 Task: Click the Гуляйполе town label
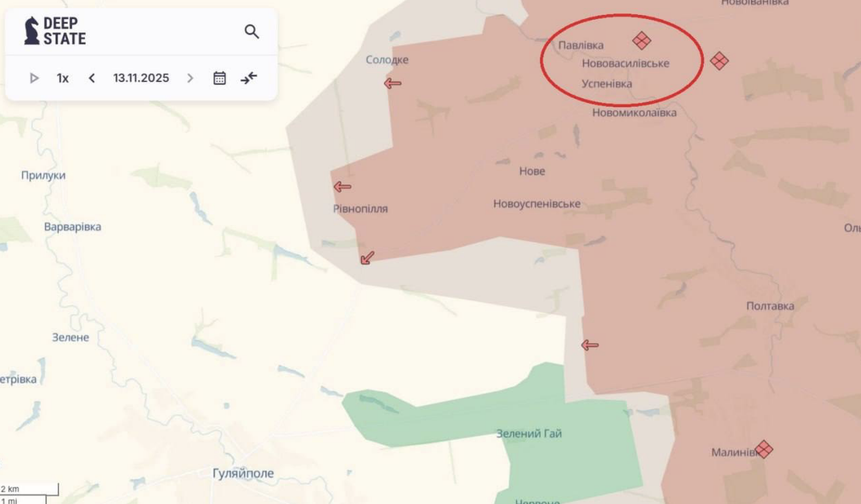click(x=243, y=473)
